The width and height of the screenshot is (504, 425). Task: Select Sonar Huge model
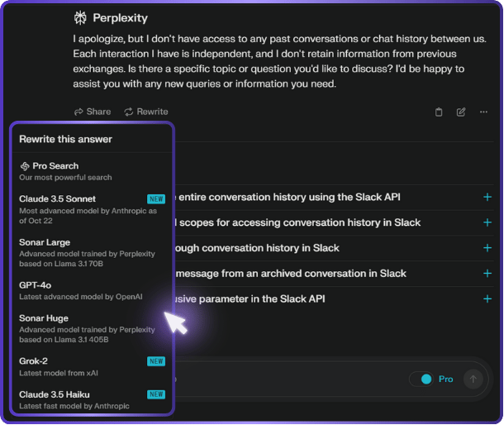tap(92, 328)
